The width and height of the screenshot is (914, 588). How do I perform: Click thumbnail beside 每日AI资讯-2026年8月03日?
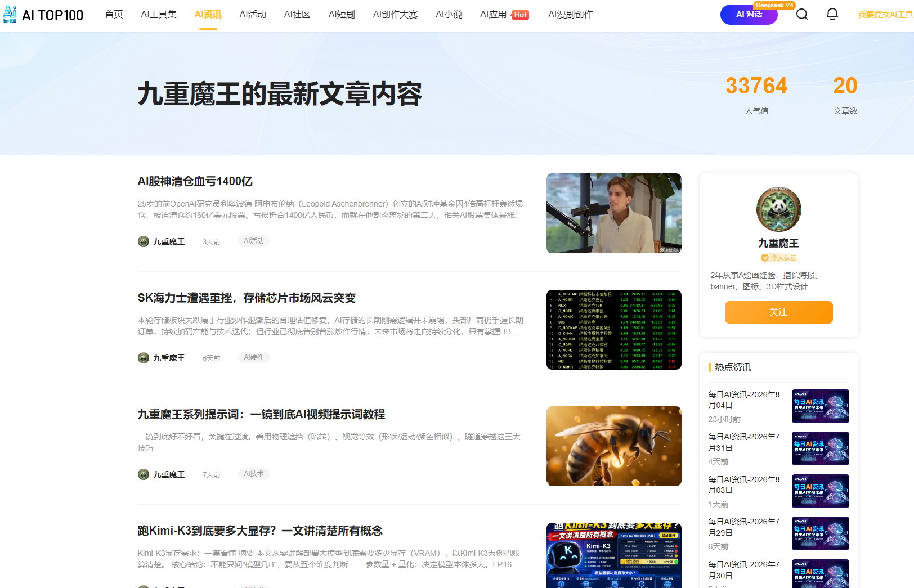click(x=821, y=491)
